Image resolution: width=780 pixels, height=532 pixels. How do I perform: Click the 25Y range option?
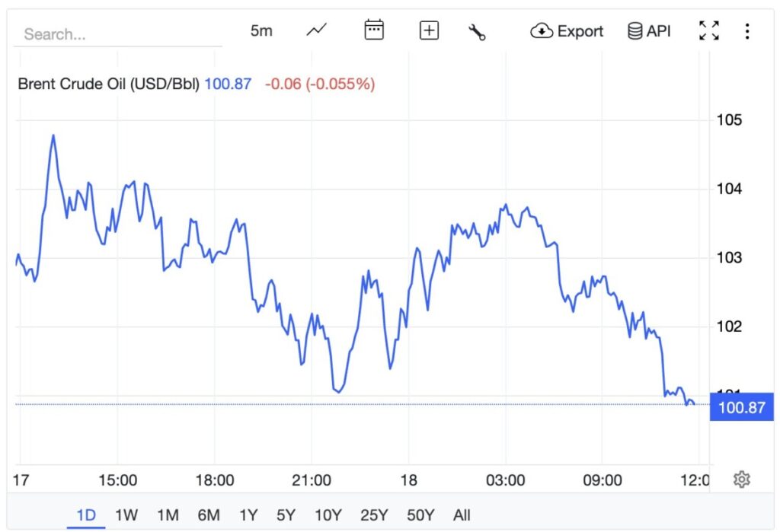(x=374, y=514)
